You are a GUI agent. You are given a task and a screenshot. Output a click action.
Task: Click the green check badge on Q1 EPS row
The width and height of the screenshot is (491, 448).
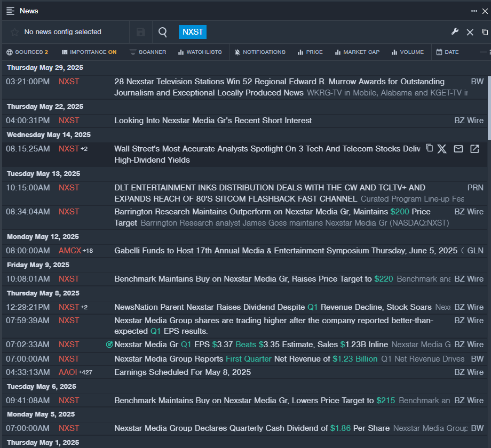(109, 345)
